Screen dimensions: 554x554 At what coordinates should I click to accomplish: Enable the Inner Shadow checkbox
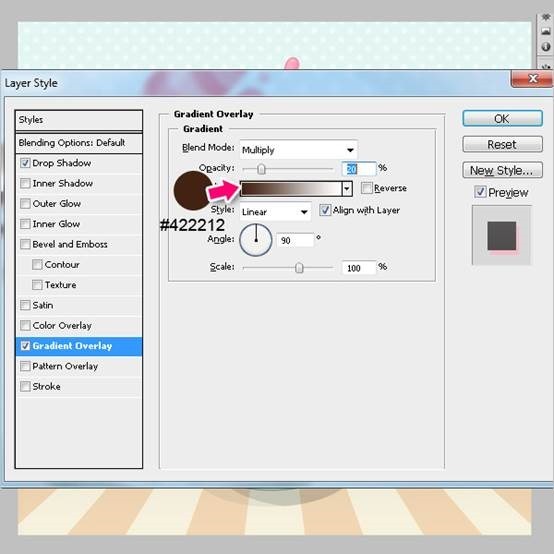click(25, 183)
